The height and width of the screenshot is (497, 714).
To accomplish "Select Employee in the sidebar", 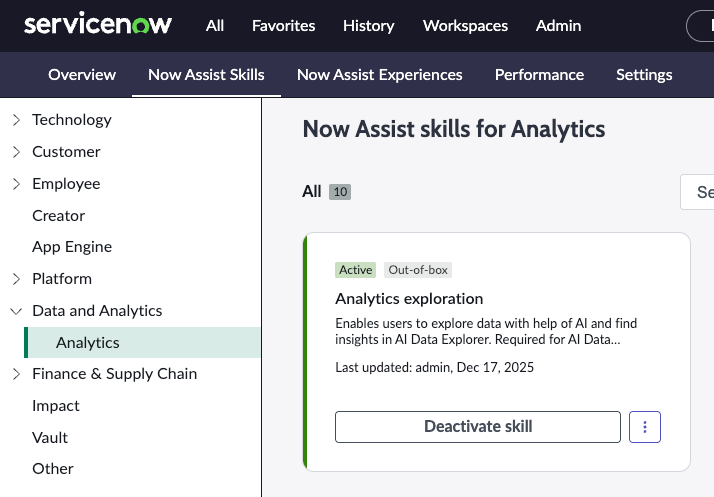I will tap(66, 184).
